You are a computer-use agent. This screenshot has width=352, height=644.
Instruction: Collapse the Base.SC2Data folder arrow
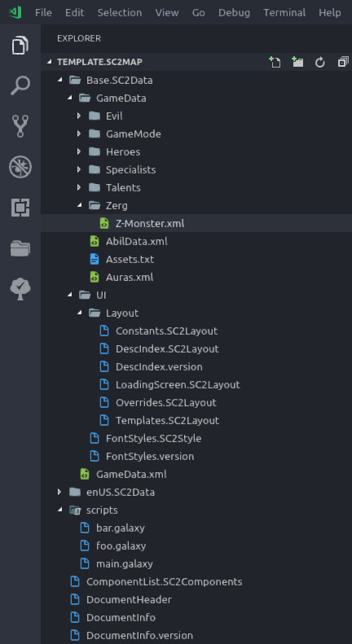coord(60,80)
